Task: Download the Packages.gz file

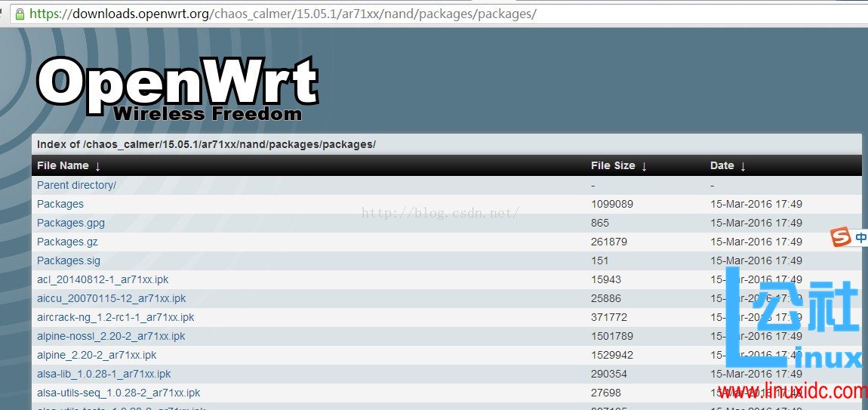Action: [67, 242]
